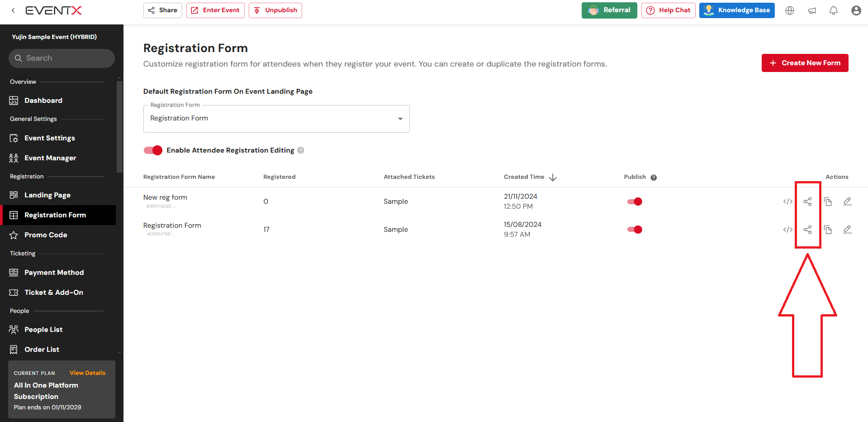Open the Knowledge Base
The width and height of the screenshot is (868, 422).
coord(737,10)
